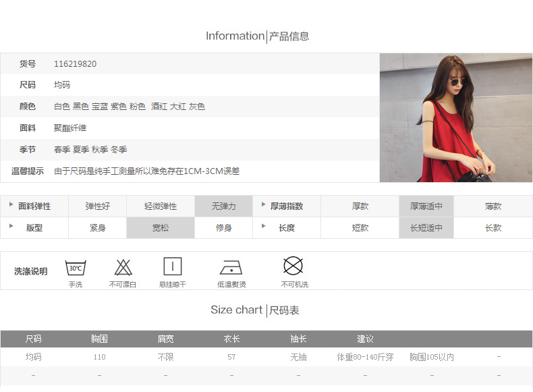Click the 30°C hand wash icon

click(75, 267)
